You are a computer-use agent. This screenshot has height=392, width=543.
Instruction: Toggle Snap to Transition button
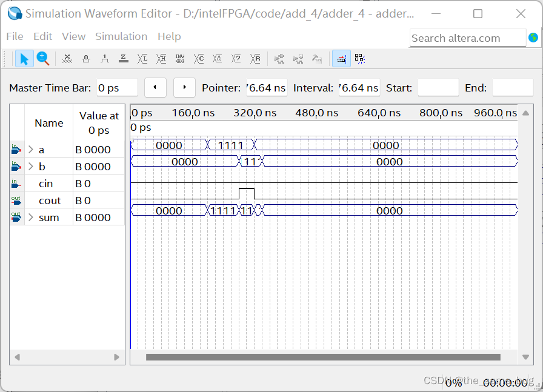[360, 59]
